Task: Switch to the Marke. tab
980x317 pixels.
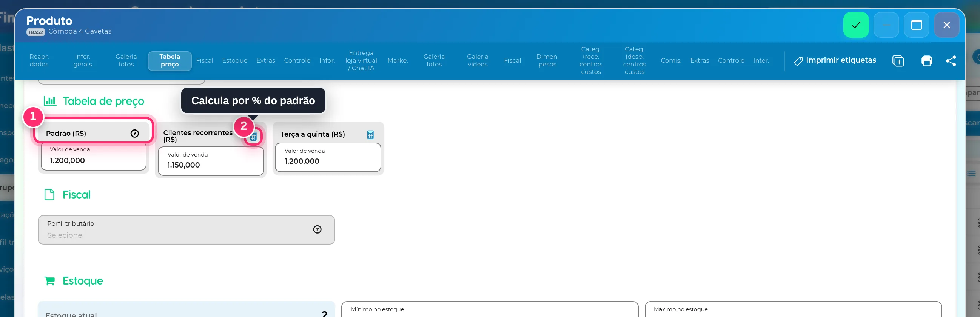Action: coord(398,60)
